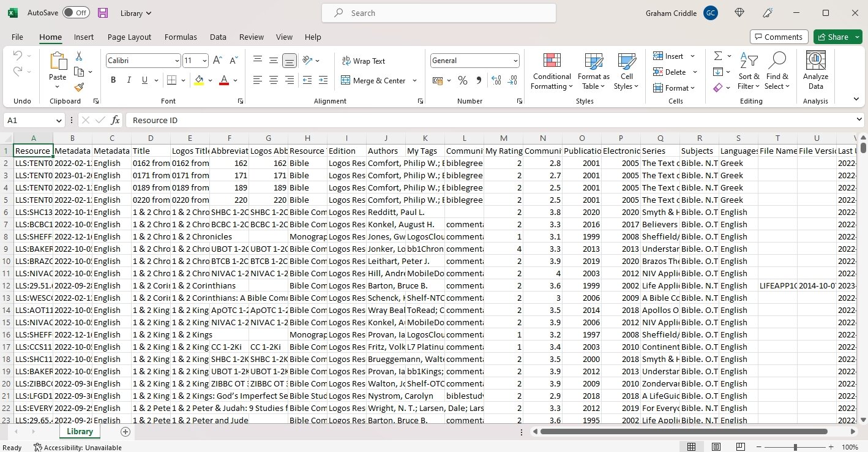This screenshot has width=868, height=452.
Task: Add a new sheet next to Library
Action: (125, 431)
